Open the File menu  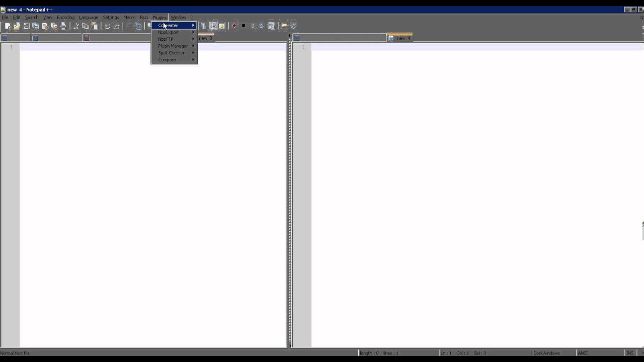coord(5,18)
